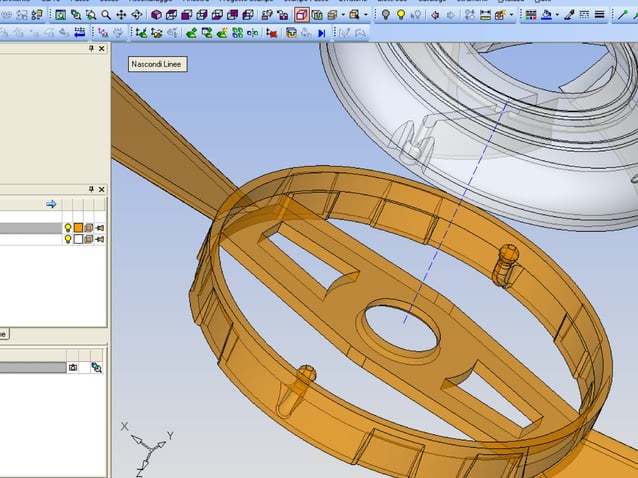
Task: Toggle visibility bulb of the orange layer row
Action: click(x=68, y=228)
